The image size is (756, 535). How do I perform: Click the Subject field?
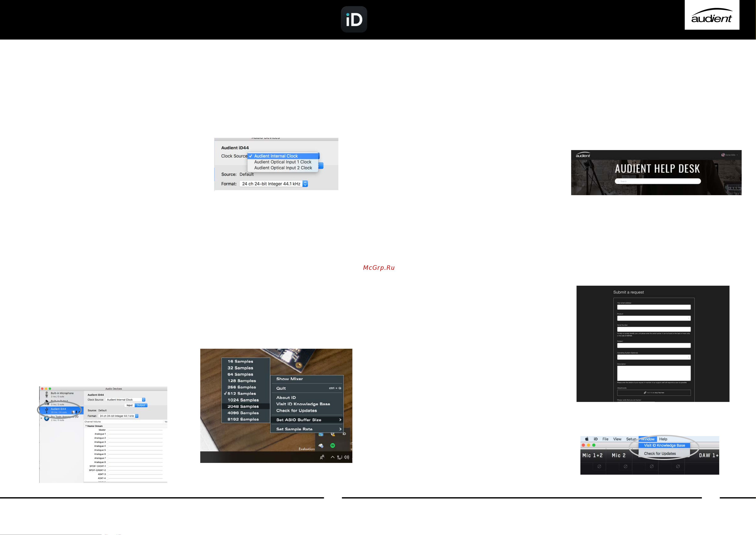coord(654,345)
